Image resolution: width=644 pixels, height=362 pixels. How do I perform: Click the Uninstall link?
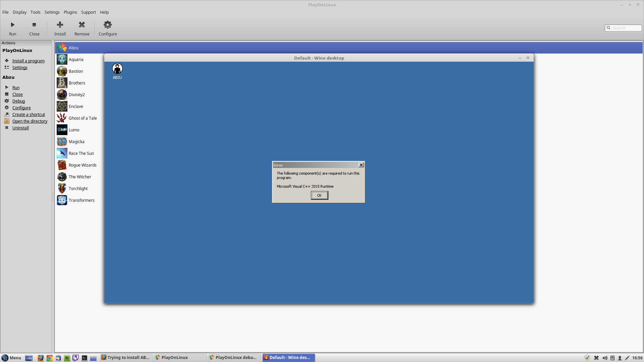[x=20, y=128]
